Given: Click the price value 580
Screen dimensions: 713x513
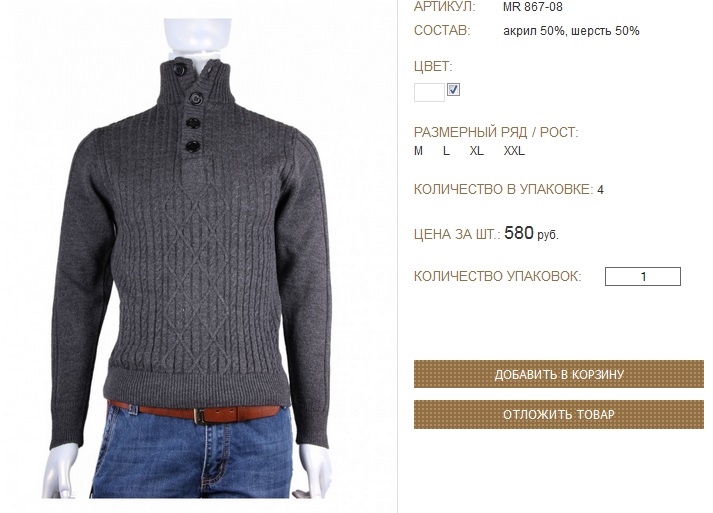Looking at the screenshot, I should (x=518, y=233).
